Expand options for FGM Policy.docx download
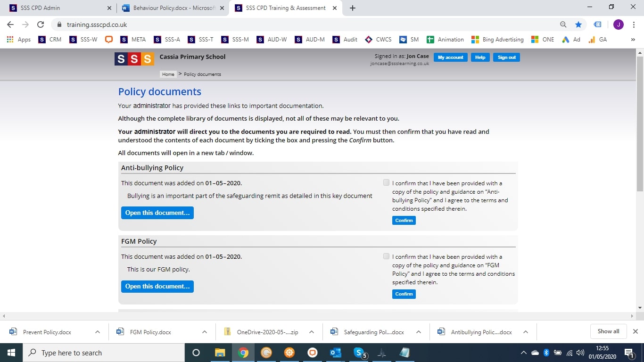Screen dimensions: 644x362 tap(205, 332)
